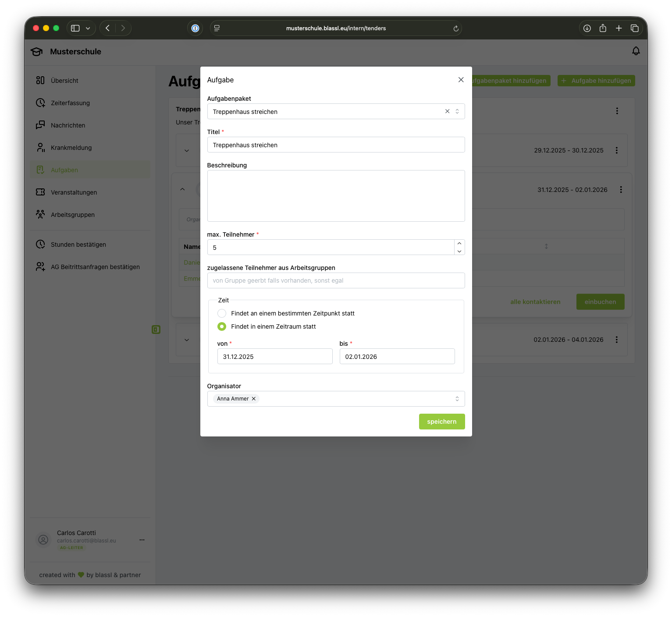672x617 pixels.
Task: Increase max. Teilnehmer with up arrow
Action: tap(459, 244)
